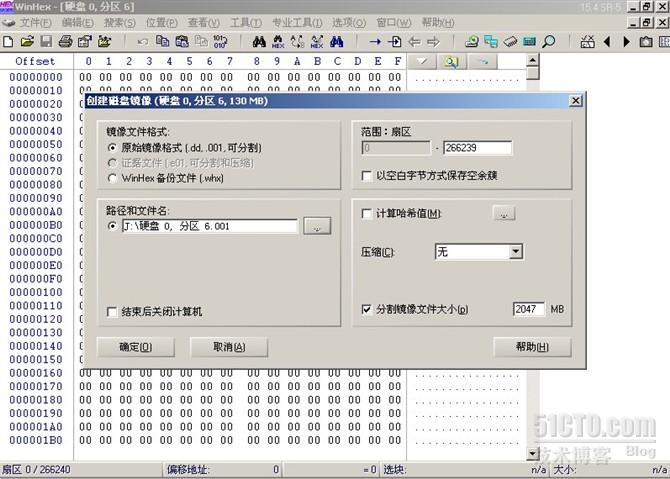670x479 pixels.
Task: Open the 编辑(E) menu
Action: pyautogui.click(x=78, y=23)
